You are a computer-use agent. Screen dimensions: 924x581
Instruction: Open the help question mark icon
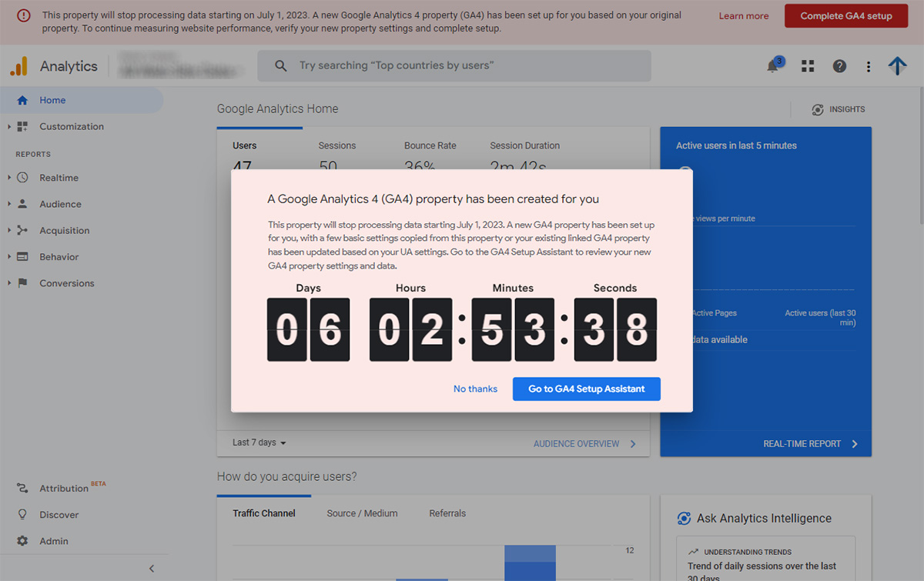point(839,66)
